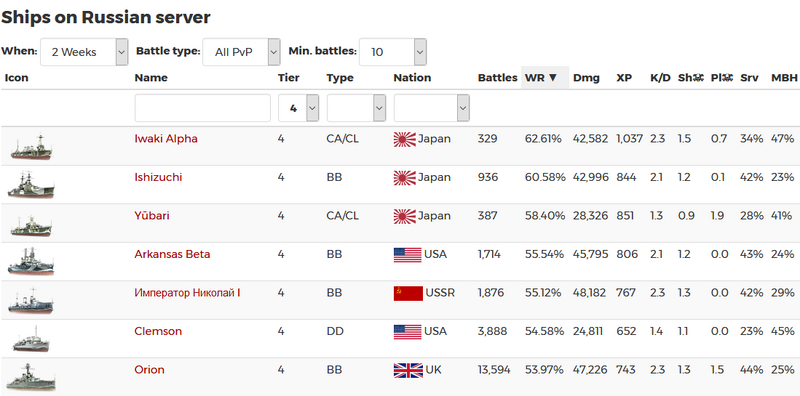Click the Orion battleship icon

pos(31,378)
